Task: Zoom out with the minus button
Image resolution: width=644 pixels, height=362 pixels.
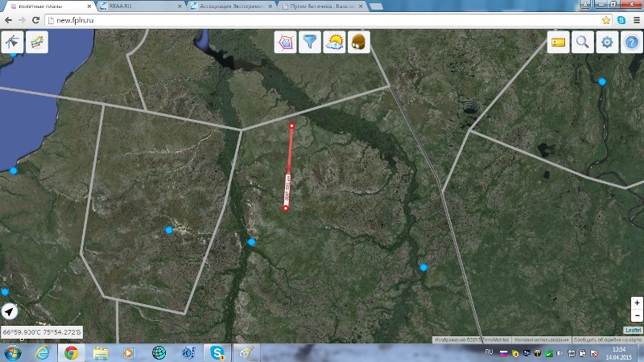Action: point(637,315)
